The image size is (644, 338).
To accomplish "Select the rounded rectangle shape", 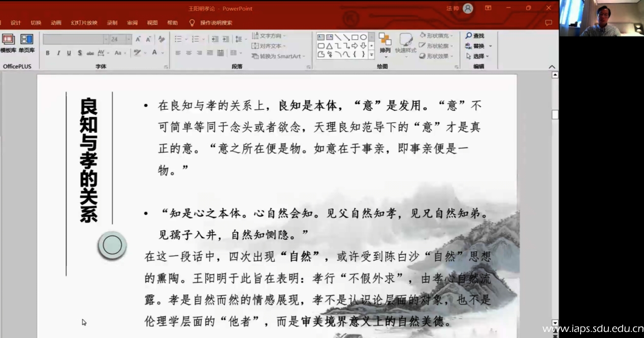I will tap(321, 46).
